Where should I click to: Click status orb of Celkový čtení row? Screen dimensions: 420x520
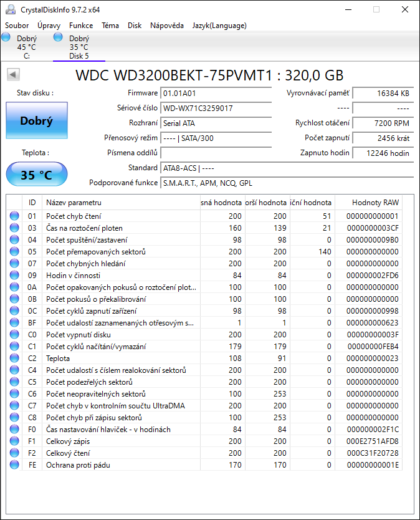(14, 453)
